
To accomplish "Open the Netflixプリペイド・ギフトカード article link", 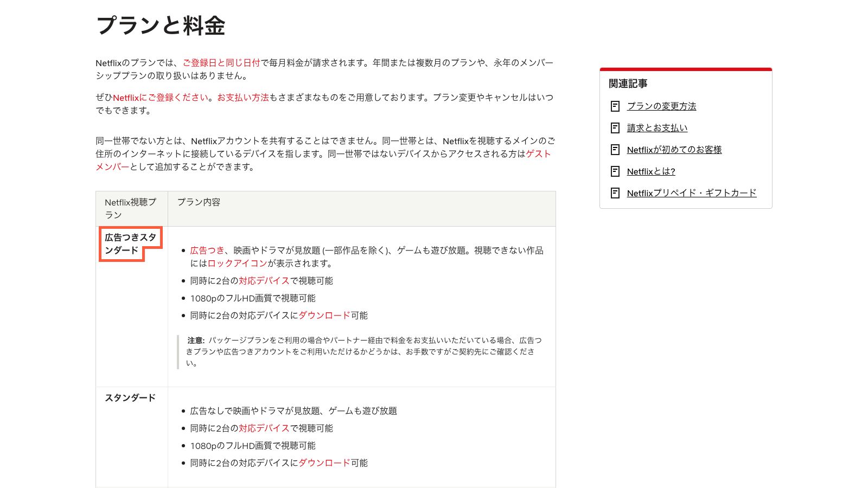I will pyautogui.click(x=692, y=193).
